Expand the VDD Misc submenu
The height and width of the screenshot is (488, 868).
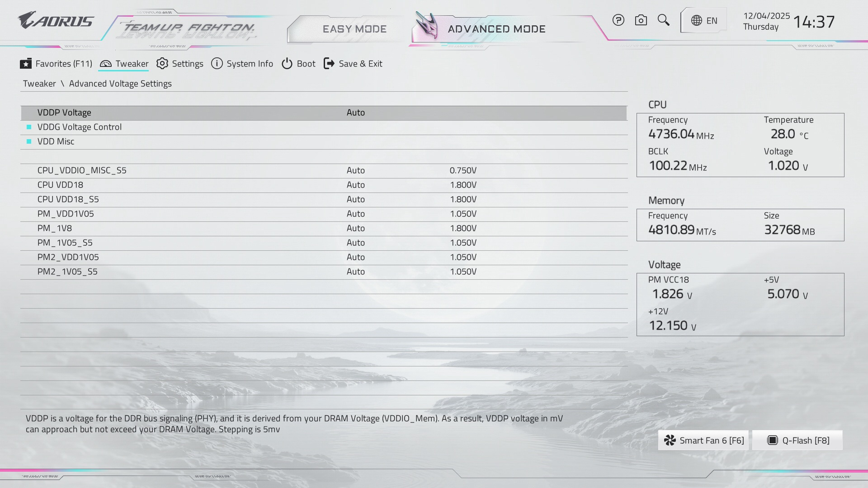point(56,141)
